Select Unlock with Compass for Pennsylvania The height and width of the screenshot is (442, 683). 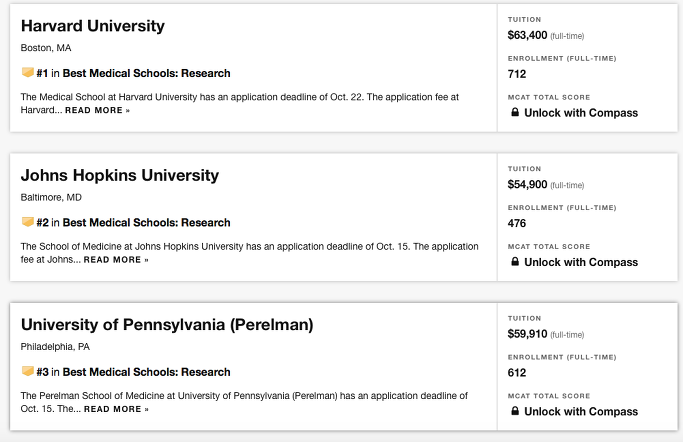[581, 412]
